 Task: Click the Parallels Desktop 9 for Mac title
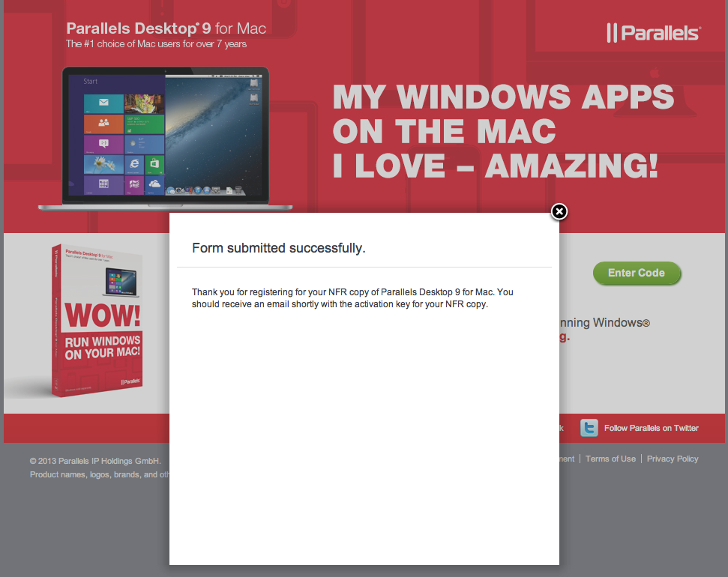(x=166, y=28)
